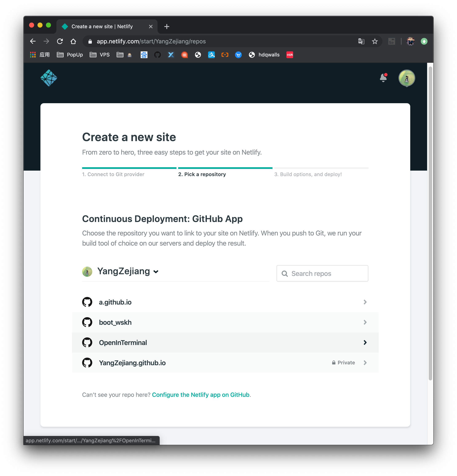Click step 3. Build options, and deploy!
457x476 pixels.
(308, 174)
